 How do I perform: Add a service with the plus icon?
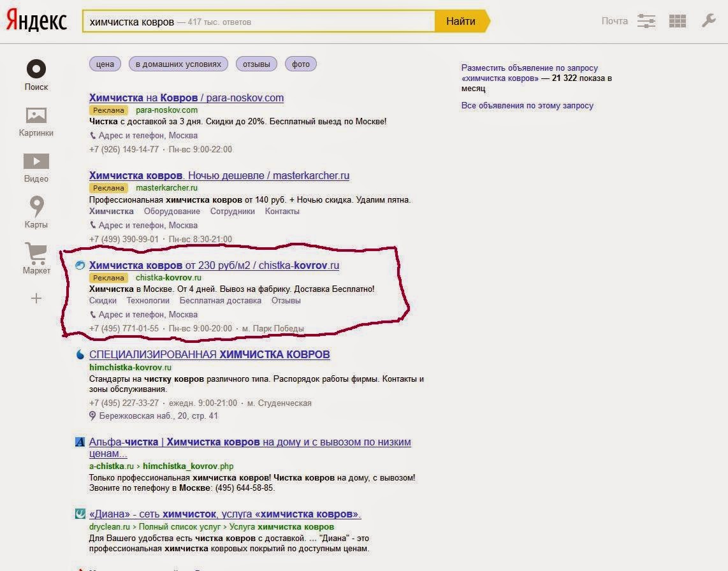point(36,298)
